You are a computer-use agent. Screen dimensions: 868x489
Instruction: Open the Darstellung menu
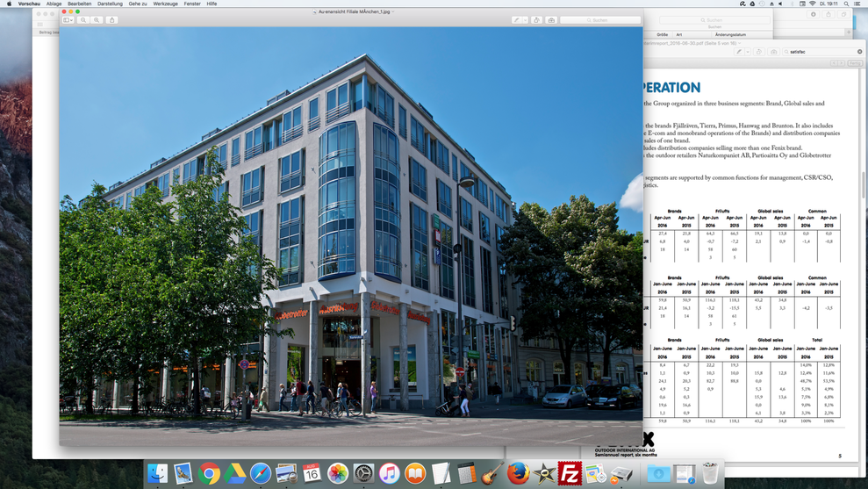(111, 4)
